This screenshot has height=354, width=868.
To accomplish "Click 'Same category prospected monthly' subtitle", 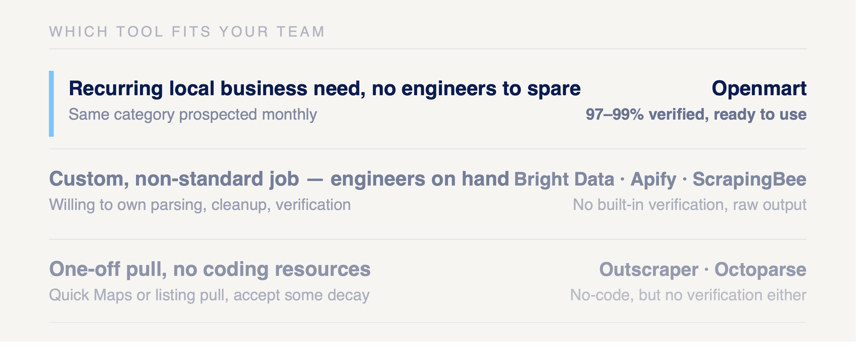I will pyautogui.click(x=193, y=114).
